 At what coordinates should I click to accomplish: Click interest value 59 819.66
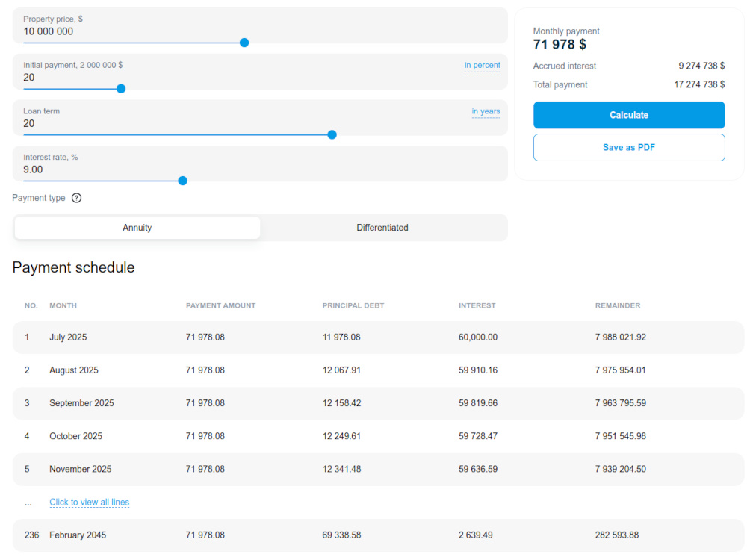pos(478,403)
